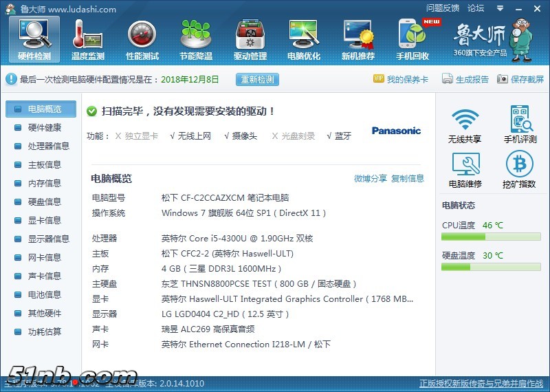Select 硬盘信息 in the left sidebar
The width and height of the screenshot is (550, 392).
(x=44, y=202)
